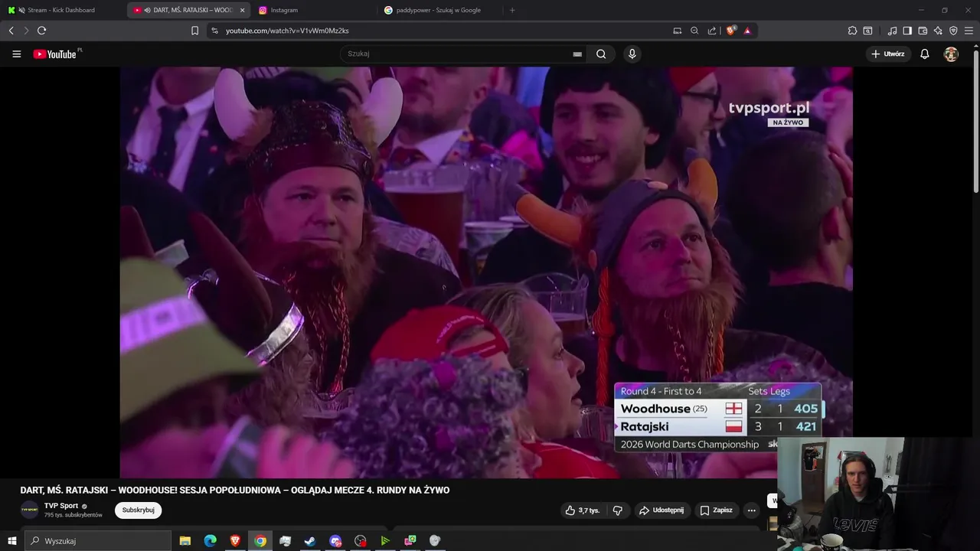Open File Explorer from taskbar
The height and width of the screenshot is (551, 980).
click(x=185, y=541)
